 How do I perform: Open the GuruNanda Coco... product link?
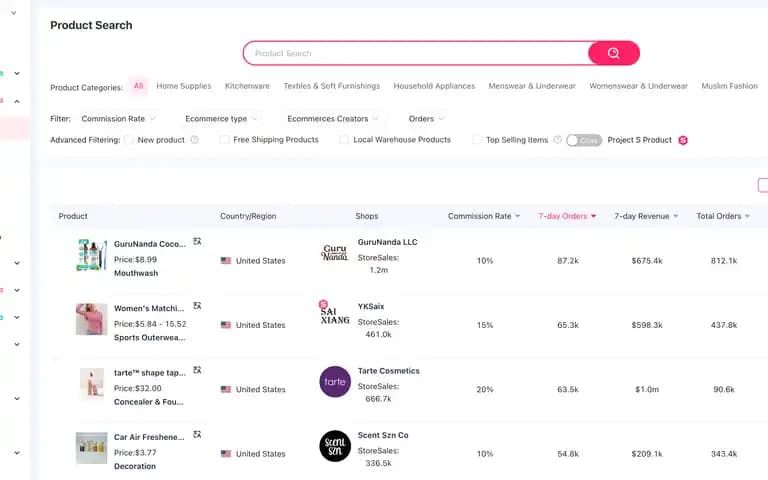pos(150,244)
